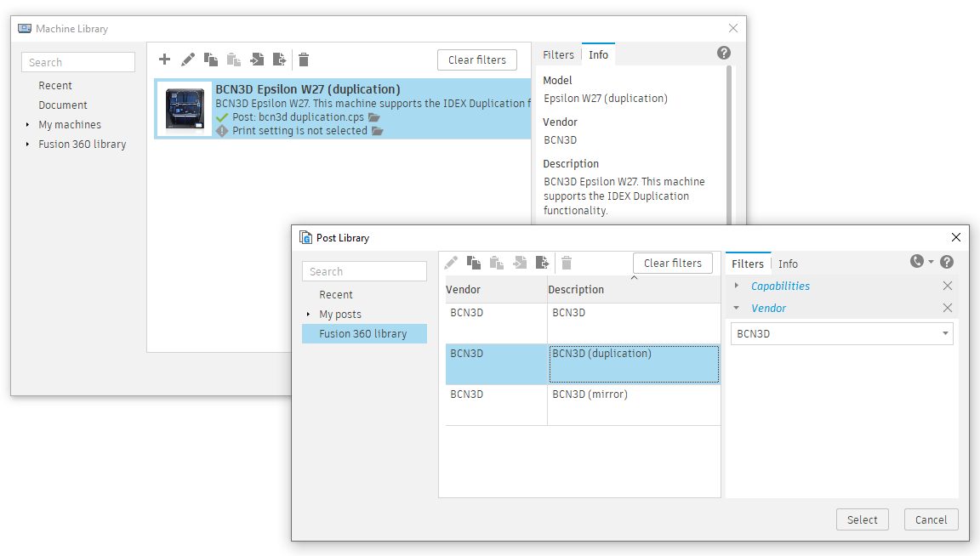Click BCN3D vendor cell in mirror row
Viewport: 980px width, 556px height.
point(496,405)
